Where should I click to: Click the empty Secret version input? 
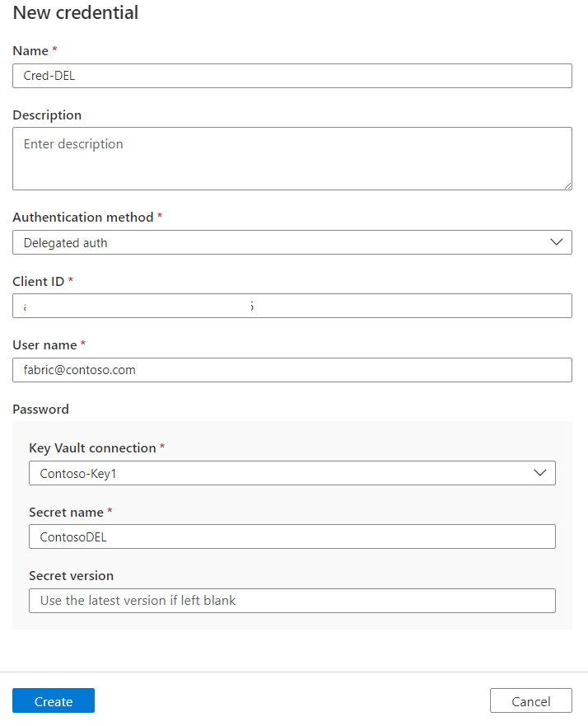[292, 601]
